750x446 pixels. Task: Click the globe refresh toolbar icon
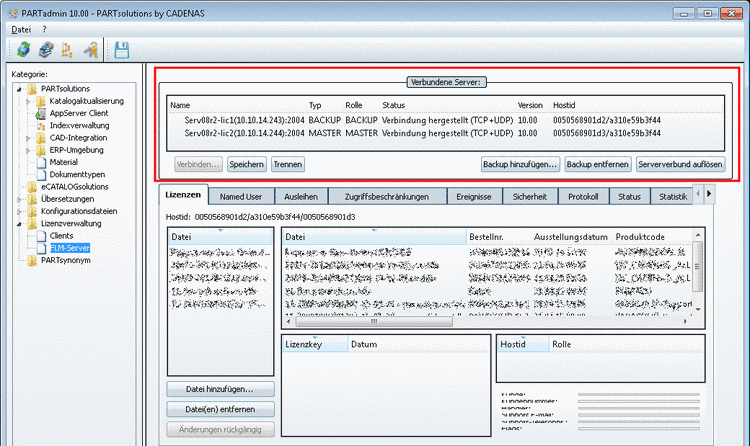click(x=23, y=49)
